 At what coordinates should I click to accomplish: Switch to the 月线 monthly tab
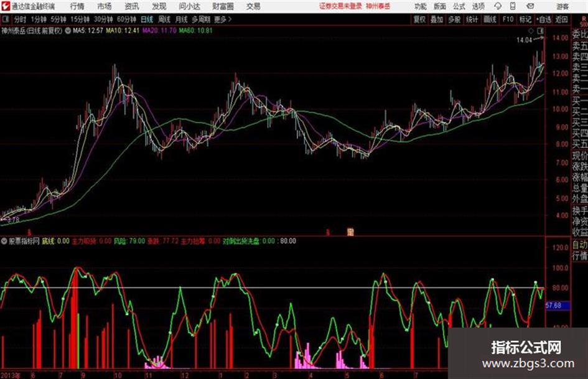182,19
